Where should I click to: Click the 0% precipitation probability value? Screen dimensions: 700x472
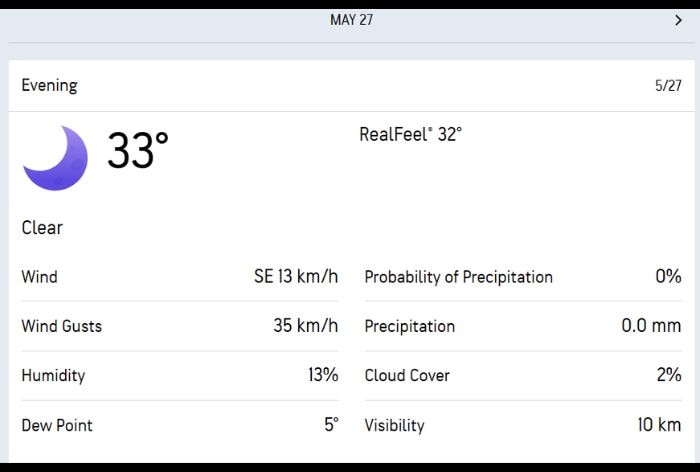pyautogui.click(x=668, y=276)
